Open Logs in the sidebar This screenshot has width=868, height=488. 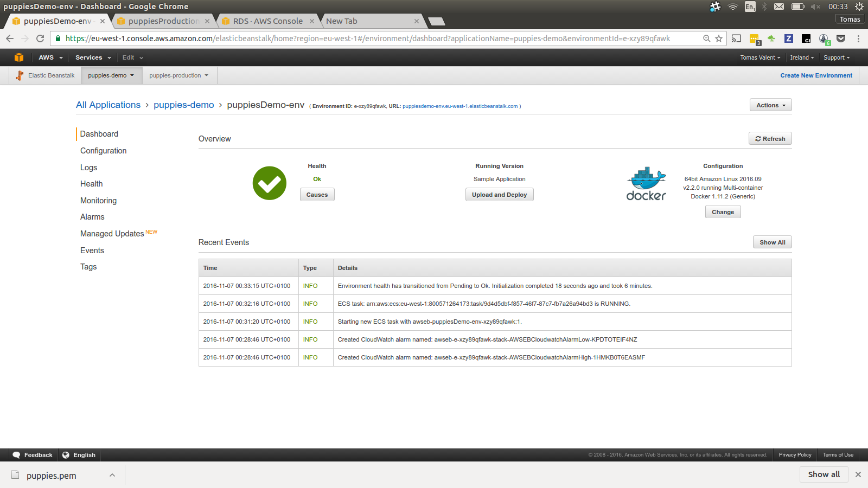pyautogui.click(x=88, y=168)
